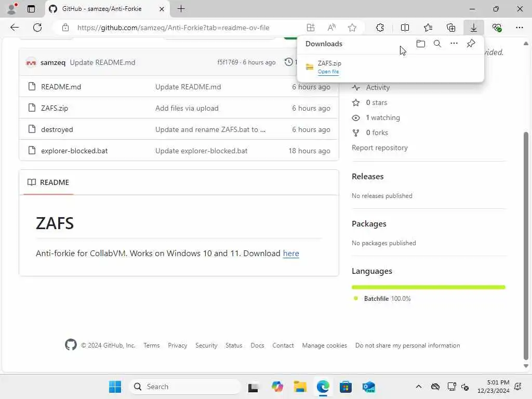Image resolution: width=532 pixels, height=399 pixels.
Task: Open File Explorer from taskbar
Action: (300, 387)
